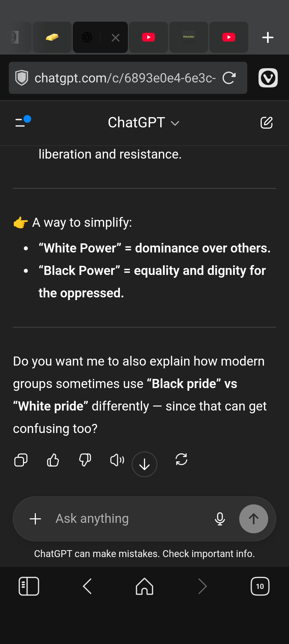
Task: Give the response a thumbs down
Action: coord(85,460)
